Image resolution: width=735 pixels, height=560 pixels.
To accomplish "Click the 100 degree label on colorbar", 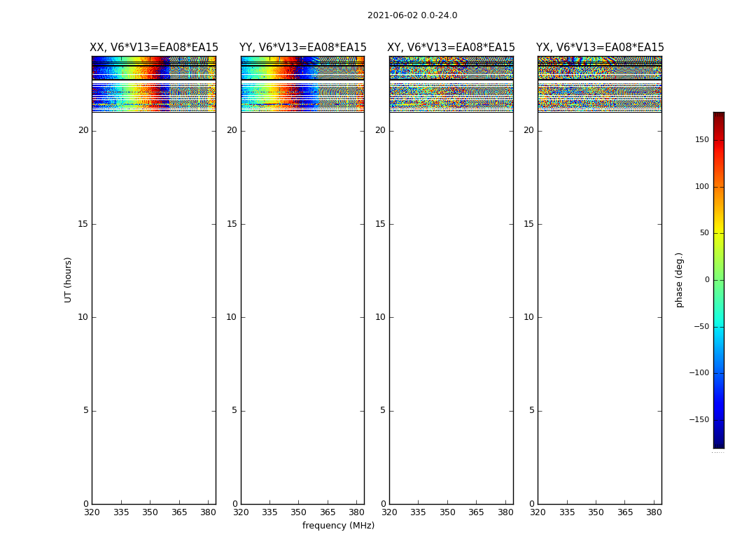I will pos(702,186).
